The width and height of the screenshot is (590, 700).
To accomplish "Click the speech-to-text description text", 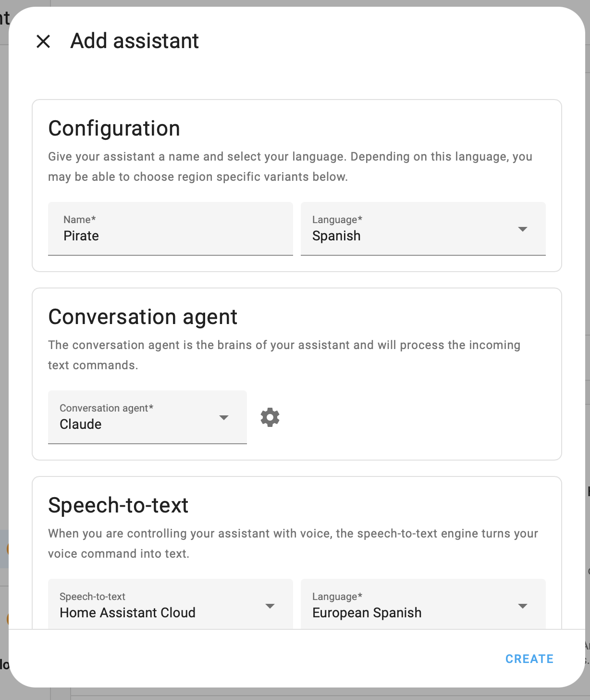I will [293, 543].
